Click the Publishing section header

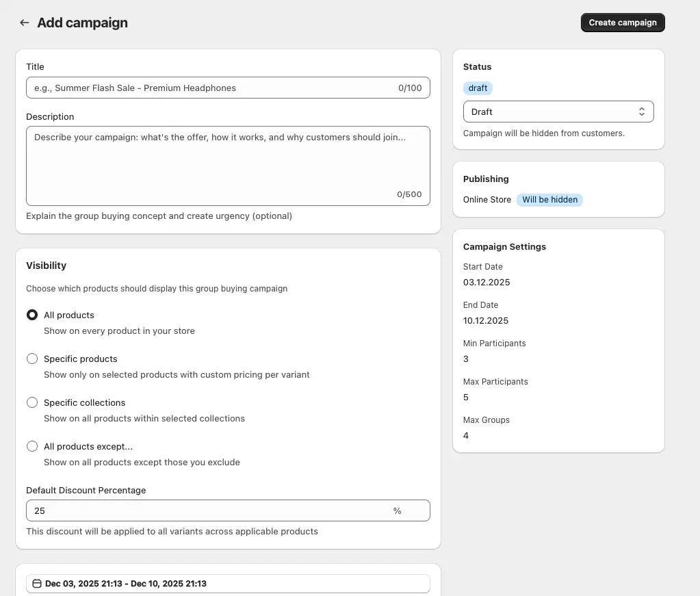click(486, 179)
